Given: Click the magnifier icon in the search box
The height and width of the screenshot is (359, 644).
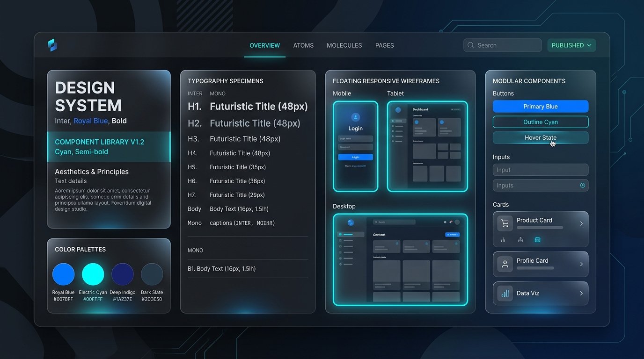Looking at the screenshot, I should [471, 45].
